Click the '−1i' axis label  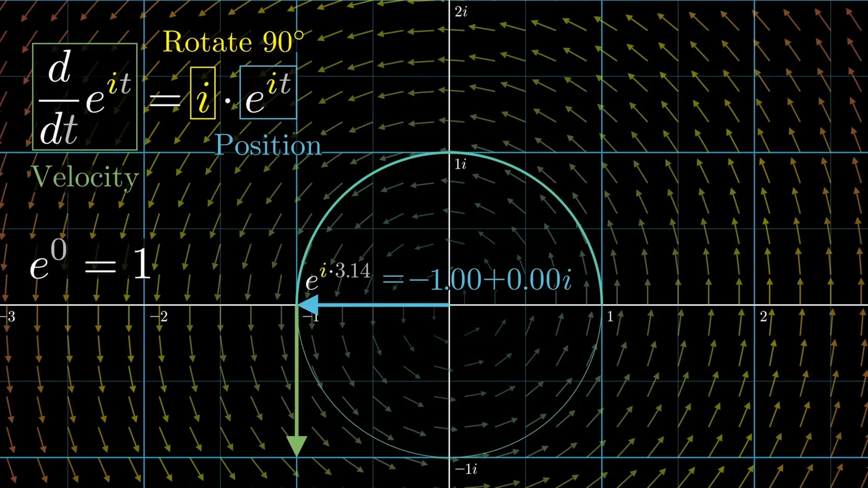pos(466,469)
